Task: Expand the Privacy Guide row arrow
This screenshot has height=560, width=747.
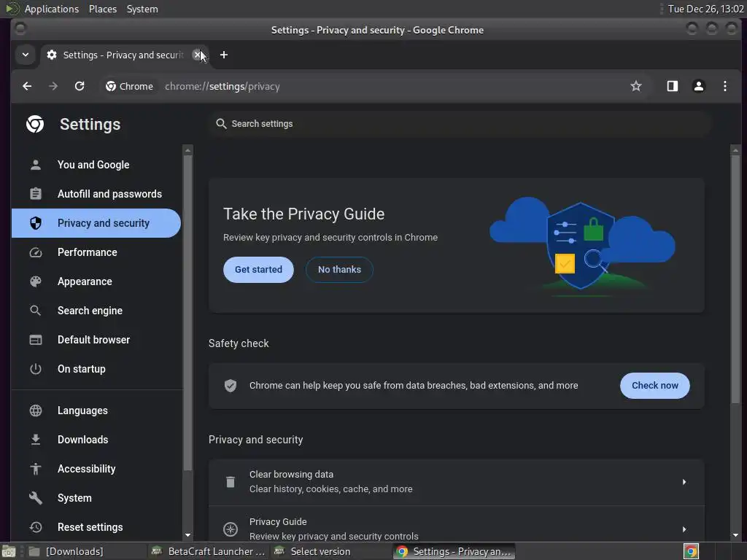Action: [684, 529]
